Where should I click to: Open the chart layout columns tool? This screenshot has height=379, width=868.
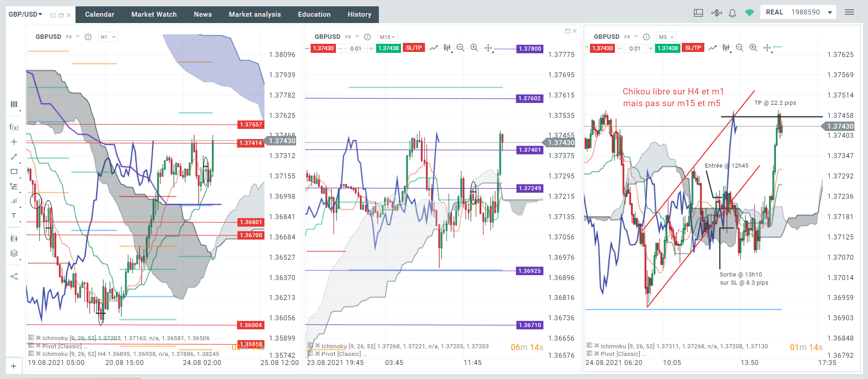pos(14,104)
